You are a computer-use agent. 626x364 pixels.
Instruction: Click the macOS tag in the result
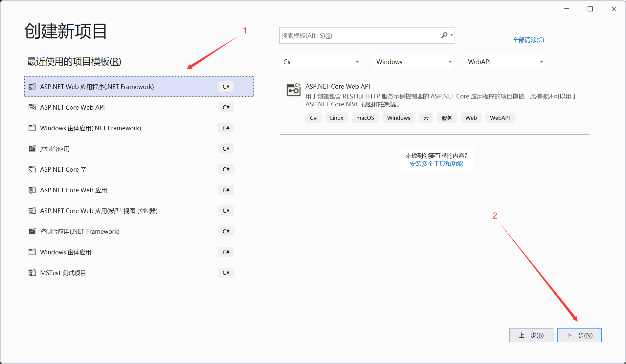pyautogui.click(x=365, y=118)
